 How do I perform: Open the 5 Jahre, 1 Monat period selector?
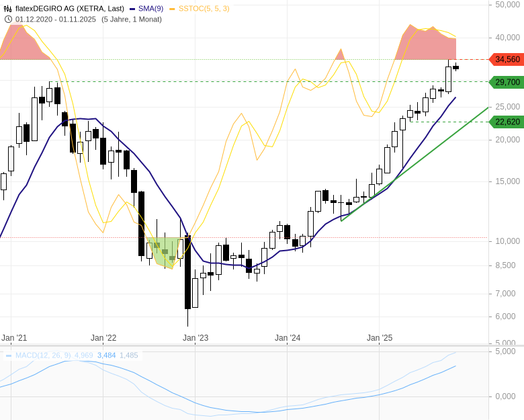pyautogui.click(x=132, y=19)
